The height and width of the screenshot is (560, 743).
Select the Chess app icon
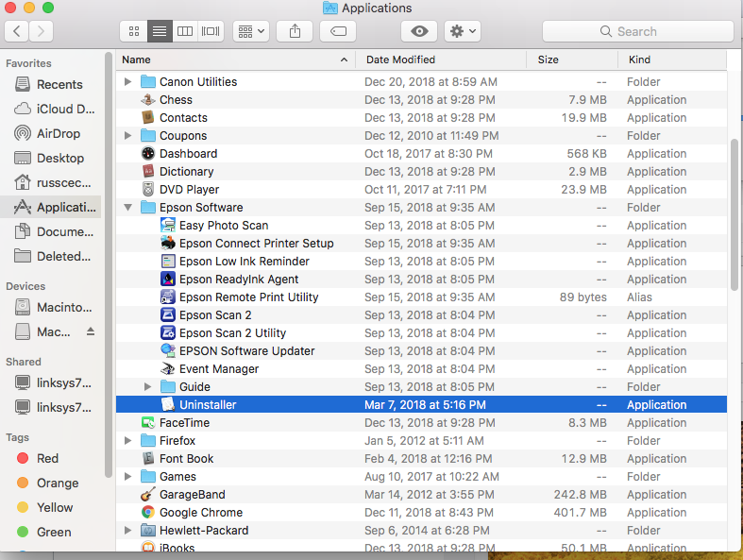(148, 99)
